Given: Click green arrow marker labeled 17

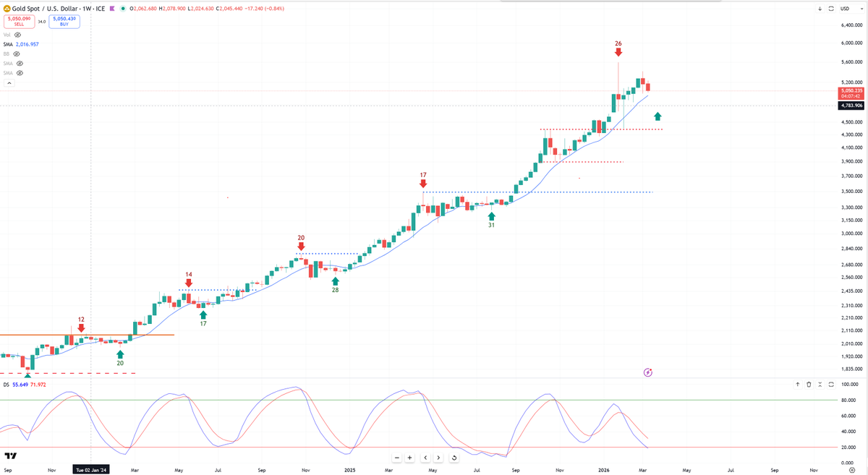Looking at the screenshot, I should [203, 314].
